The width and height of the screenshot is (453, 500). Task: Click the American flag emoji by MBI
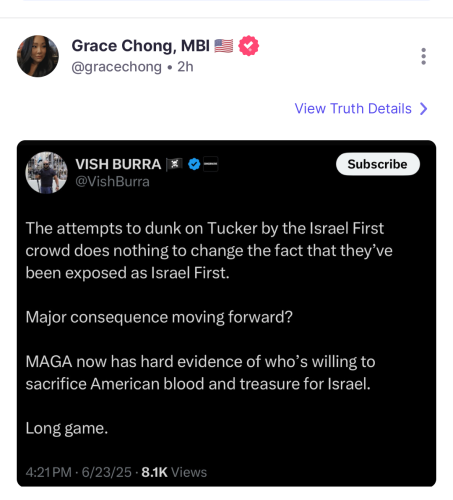click(x=224, y=46)
